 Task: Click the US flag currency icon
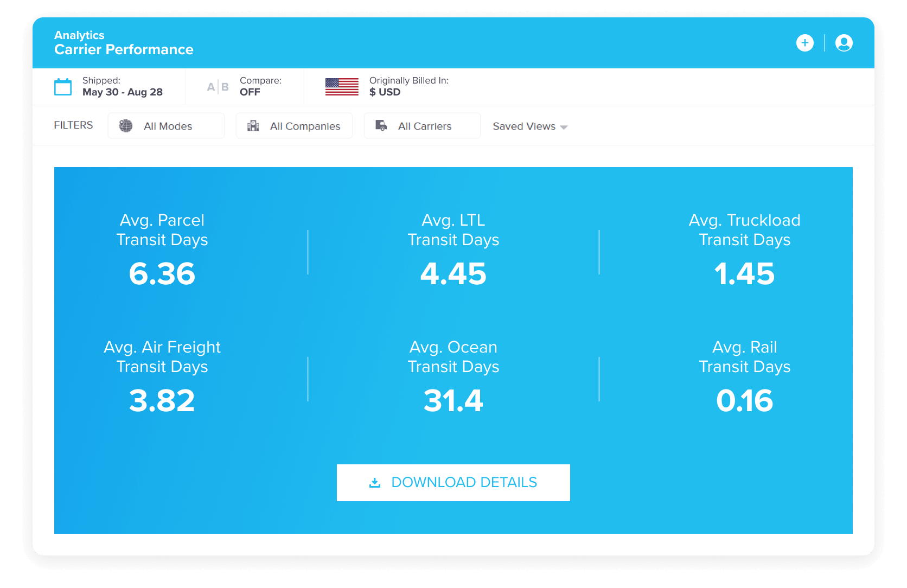click(x=342, y=87)
